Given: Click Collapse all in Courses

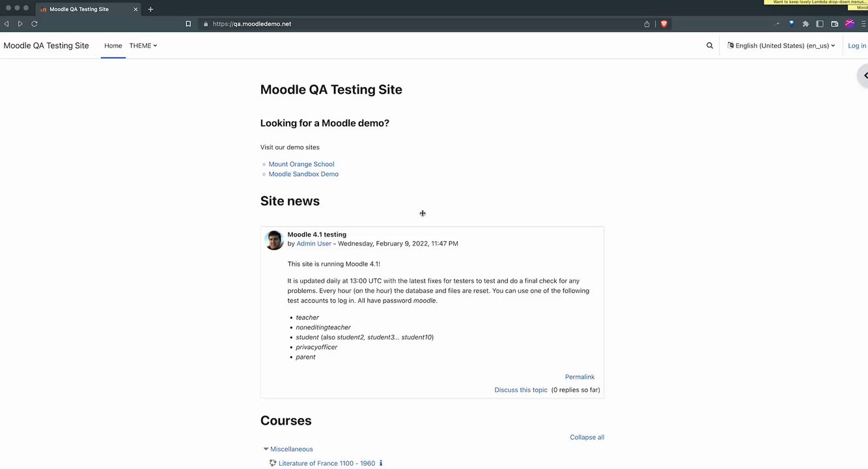Looking at the screenshot, I should (x=587, y=437).
